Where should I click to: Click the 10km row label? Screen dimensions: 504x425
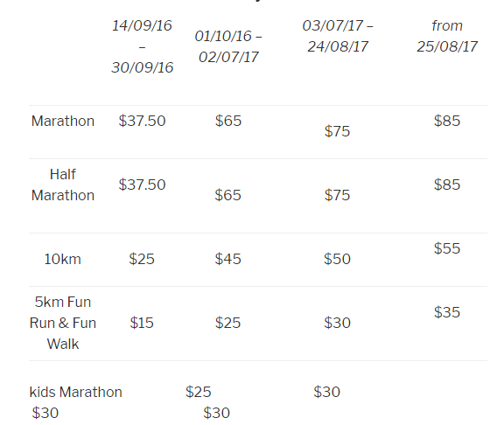[63, 259]
